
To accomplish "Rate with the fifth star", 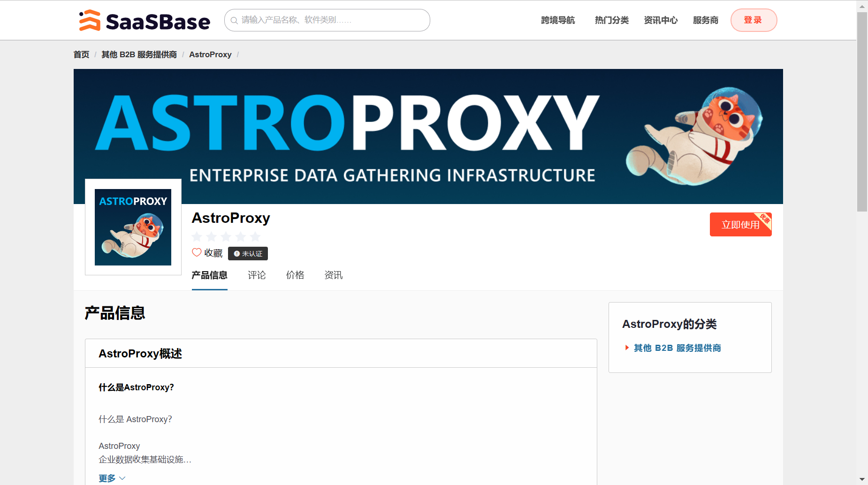I will pos(255,236).
